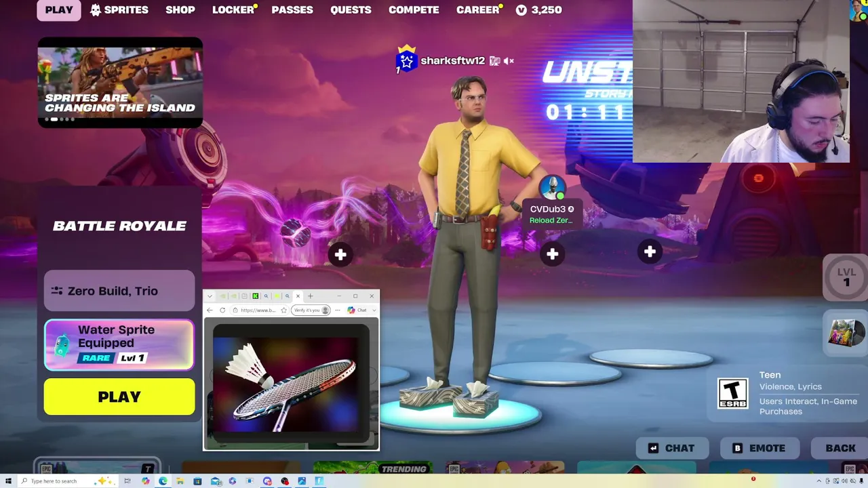
Task: Switch to Fortnite on the taskbar
Action: click(319, 481)
